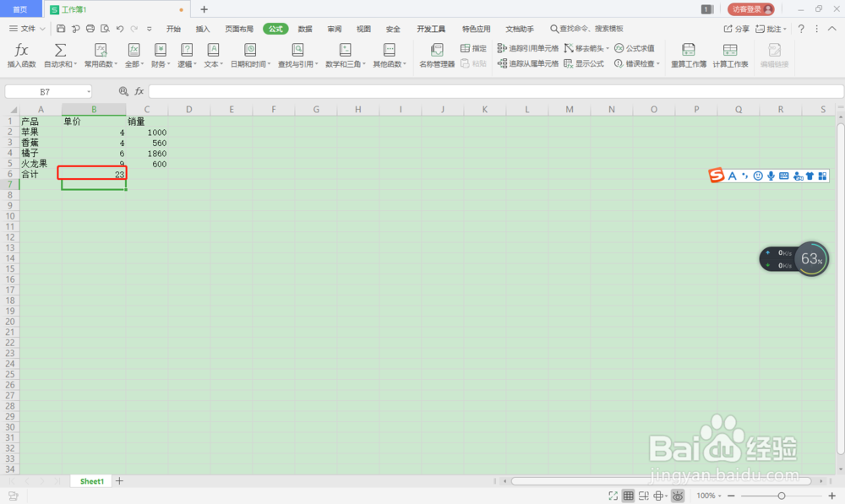The image size is (845, 504).
Task: Toggle Sogou Chinese/English punctuation icon
Action: [744, 176]
